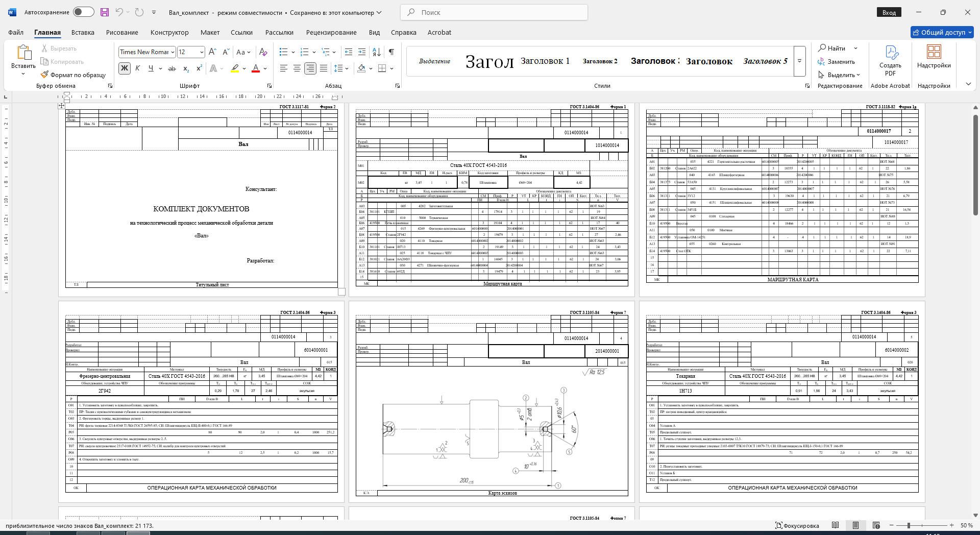Expand the Styles gallery list

point(800,61)
